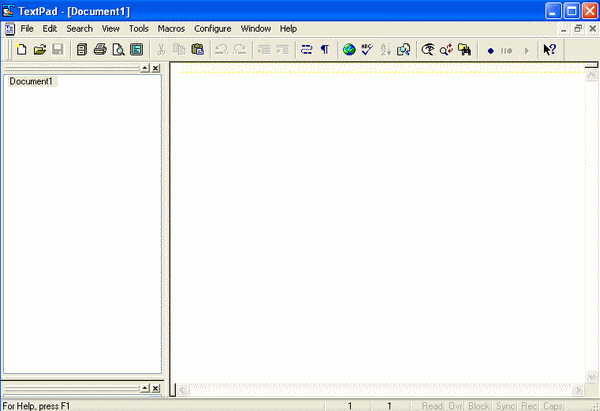This screenshot has height=411, width=600.
Task: Click the Block indicator in status bar
Action: [x=479, y=406]
